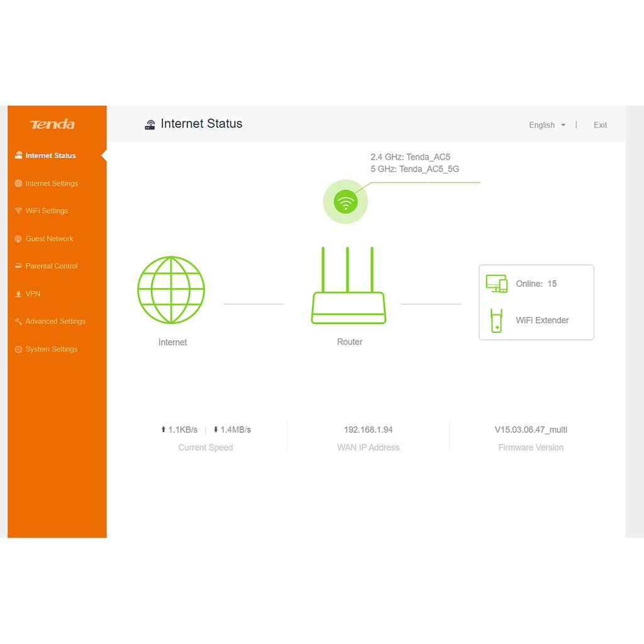The height and width of the screenshot is (644, 644).
Task: Click the Firmware Version label
Action: click(531, 447)
